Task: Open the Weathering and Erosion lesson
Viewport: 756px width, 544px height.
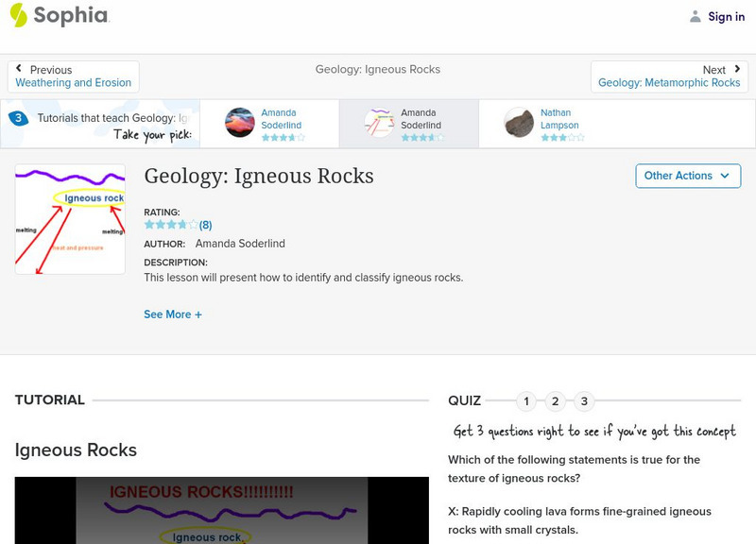Action: (74, 82)
